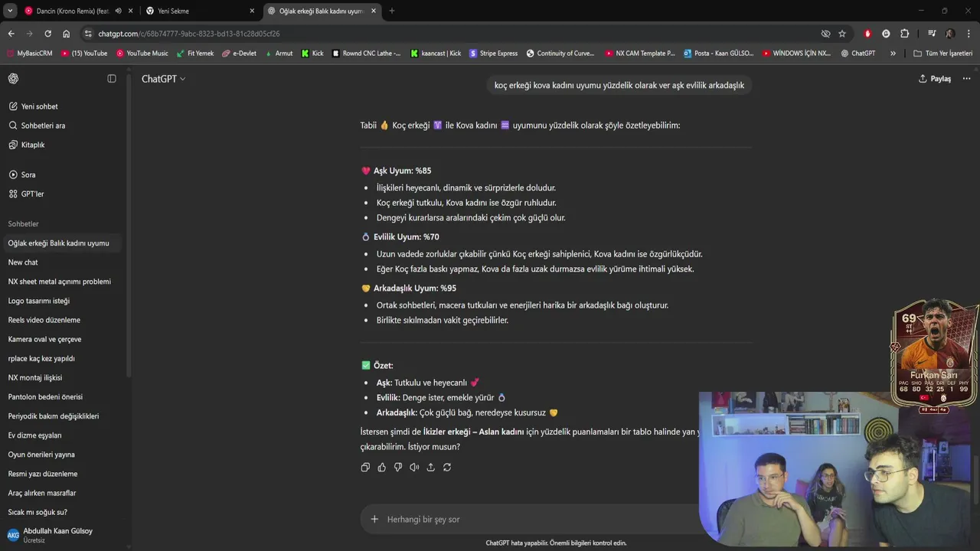Open Fit Yemek bookmark
Image resolution: width=980 pixels, height=551 pixels.
pos(194,54)
